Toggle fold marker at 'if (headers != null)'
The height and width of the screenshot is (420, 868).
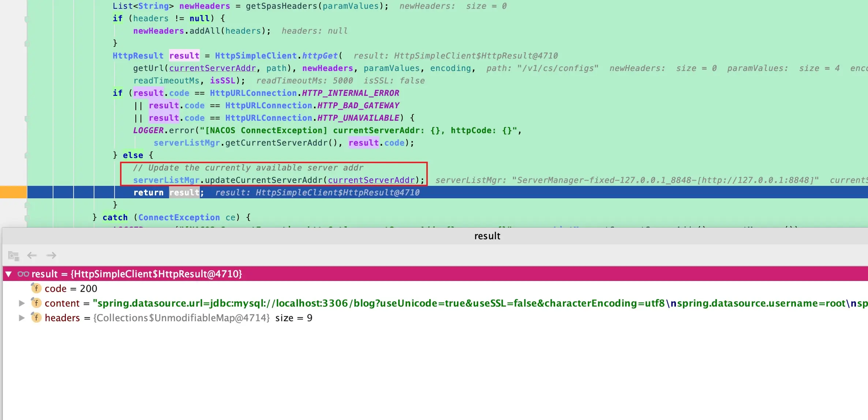coord(27,19)
